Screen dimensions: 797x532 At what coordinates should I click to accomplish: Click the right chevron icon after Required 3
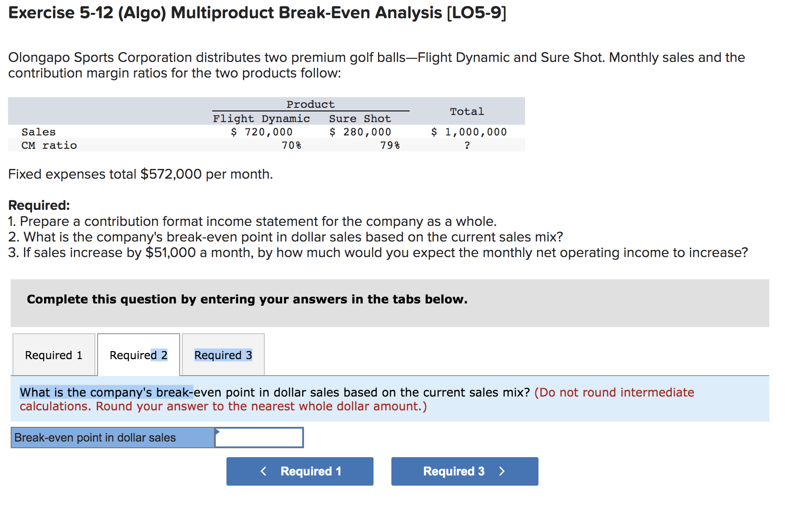click(502, 471)
